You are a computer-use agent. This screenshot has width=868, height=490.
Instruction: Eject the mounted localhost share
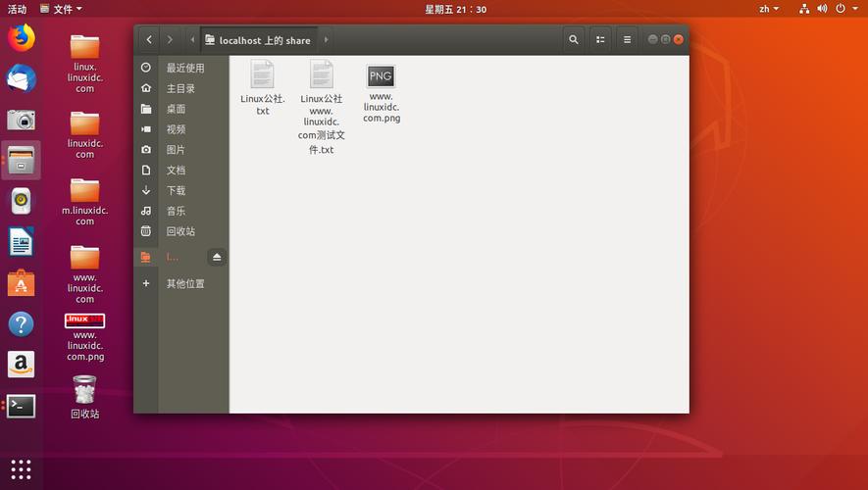tap(217, 257)
